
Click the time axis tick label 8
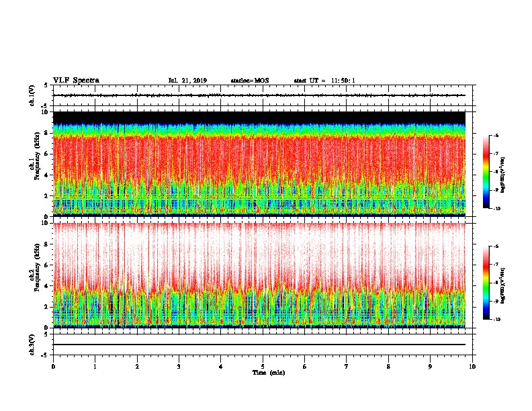click(x=388, y=367)
